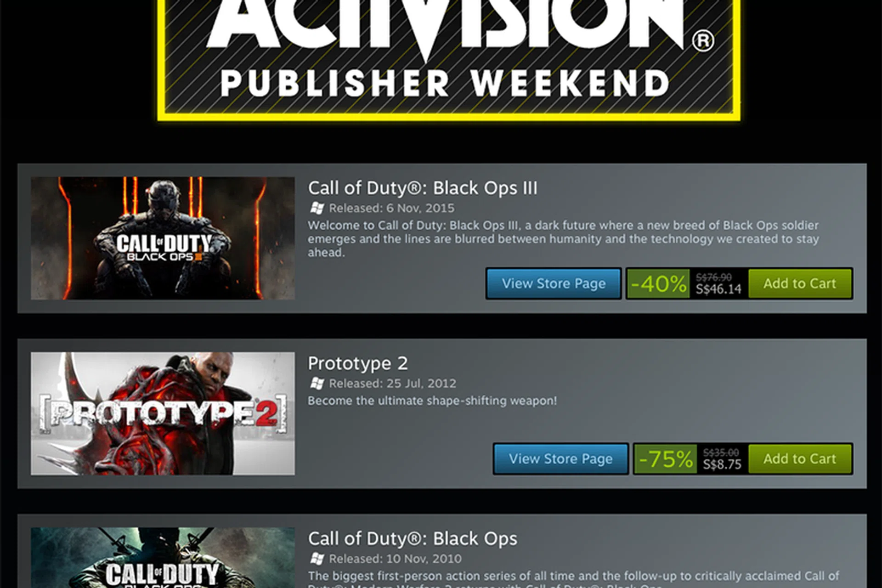This screenshot has height=588, width=882.
Task: Click the Prototype 2 game title
Action: tap(358, 363)
